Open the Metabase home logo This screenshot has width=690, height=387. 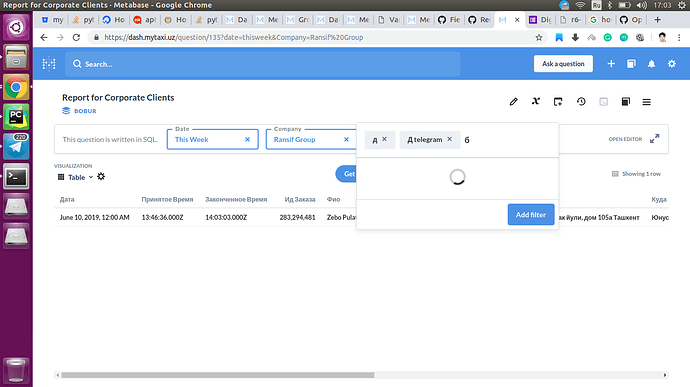coord(49,64)
